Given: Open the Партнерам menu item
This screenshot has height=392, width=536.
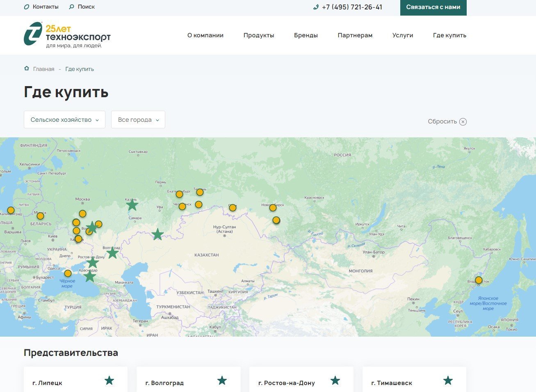Looking at the screenshot, I should point(355,35).
